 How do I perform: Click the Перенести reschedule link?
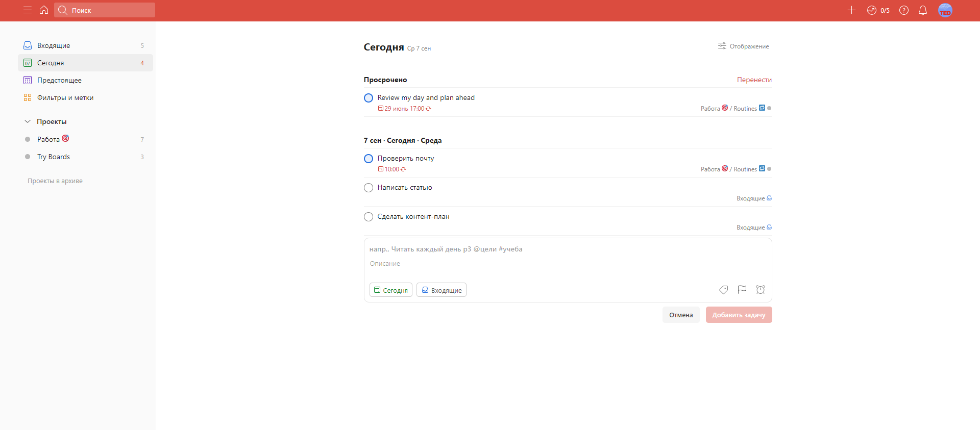(x=754, y=80)
